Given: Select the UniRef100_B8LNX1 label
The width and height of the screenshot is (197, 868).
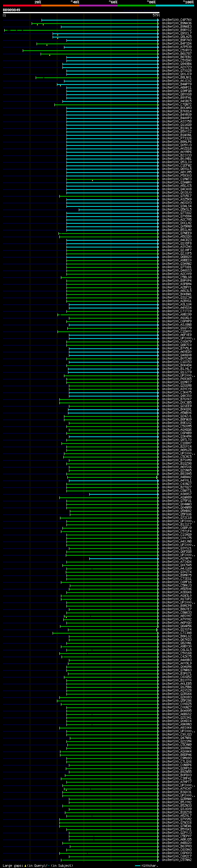Looking at the screenshot, I should 176,77.
